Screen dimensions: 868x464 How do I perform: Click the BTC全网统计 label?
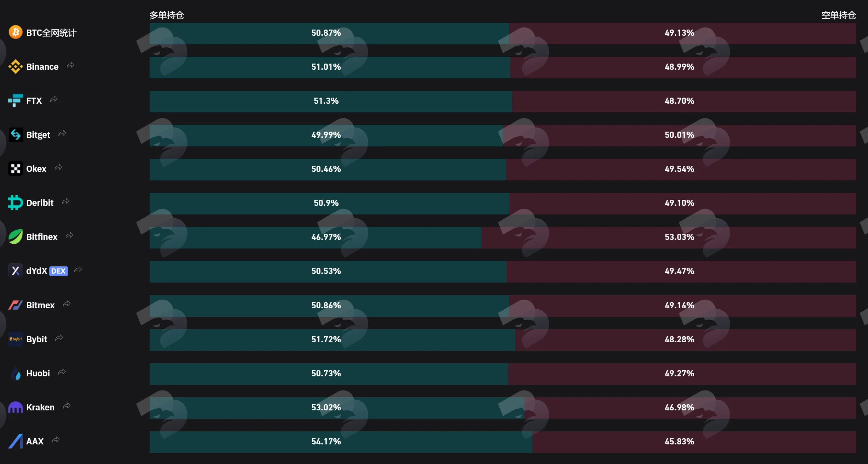point(52,33)
